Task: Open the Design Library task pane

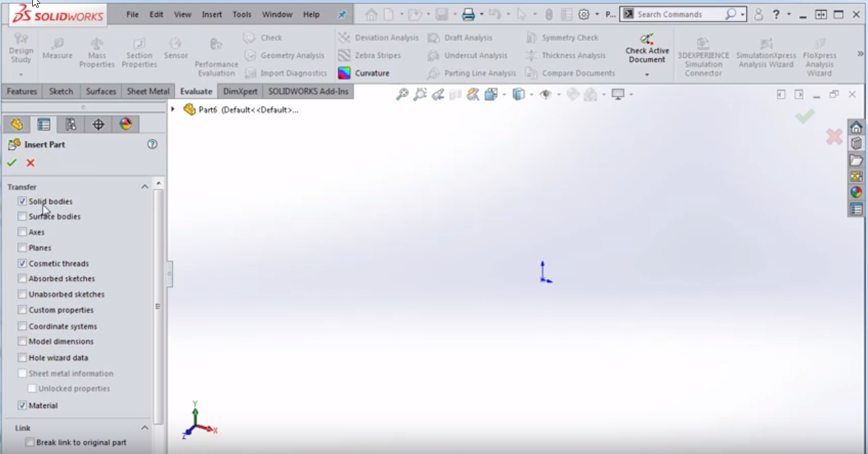Action: coord(856,143)
